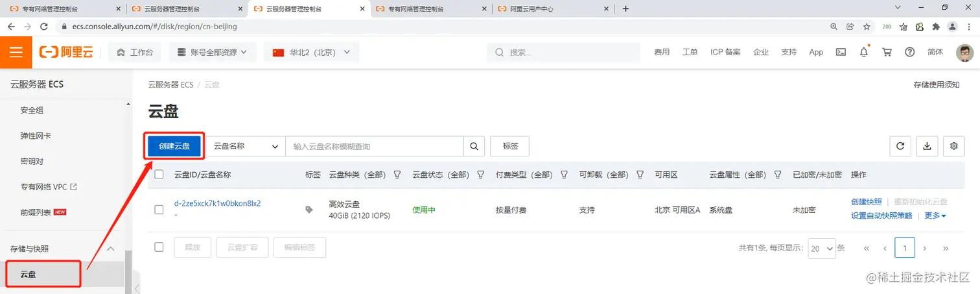Share this page from address bar
Screen dimensions: 980x294
coord(850,27)
